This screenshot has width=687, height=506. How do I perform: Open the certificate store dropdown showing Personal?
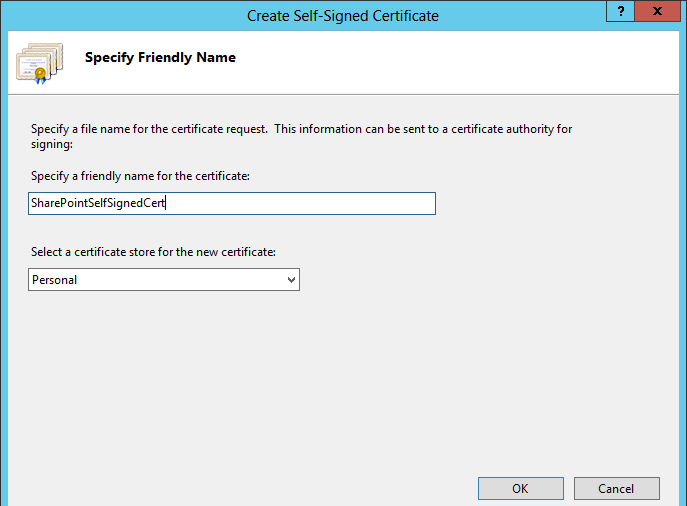tap(164, 280)
